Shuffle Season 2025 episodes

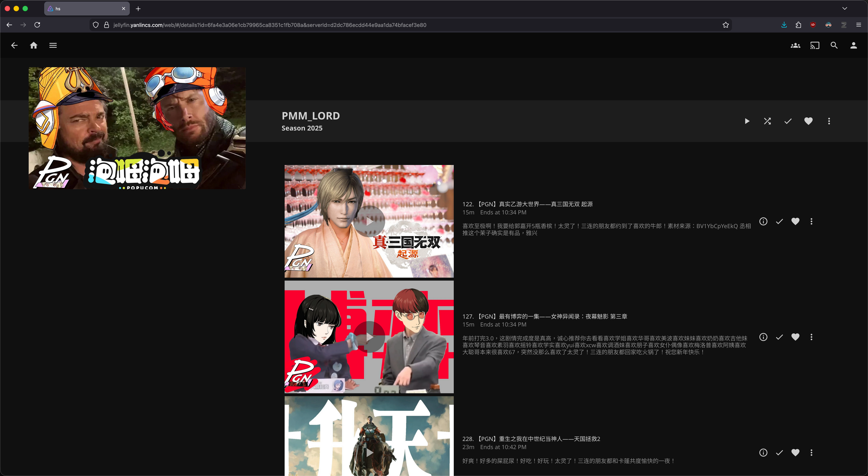coord(767,121)
